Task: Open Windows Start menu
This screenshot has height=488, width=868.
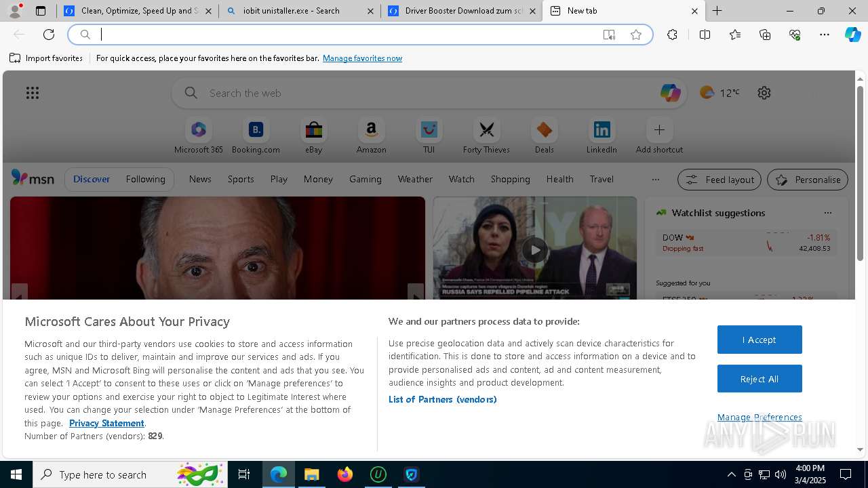Action: point(16,474)
